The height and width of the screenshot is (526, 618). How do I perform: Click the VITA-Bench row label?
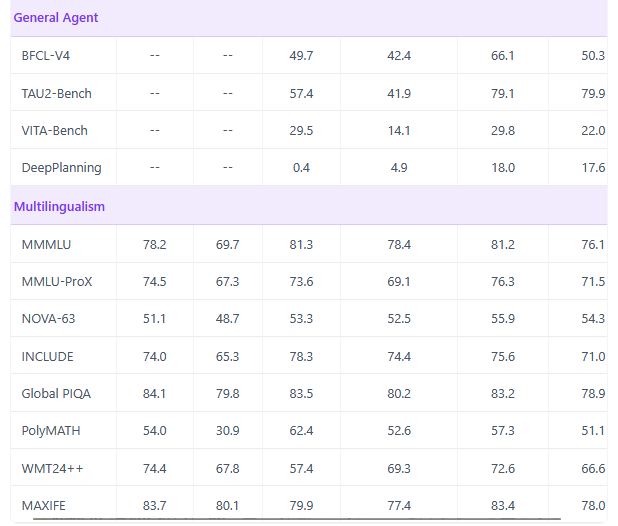click(x=54, y=130)
